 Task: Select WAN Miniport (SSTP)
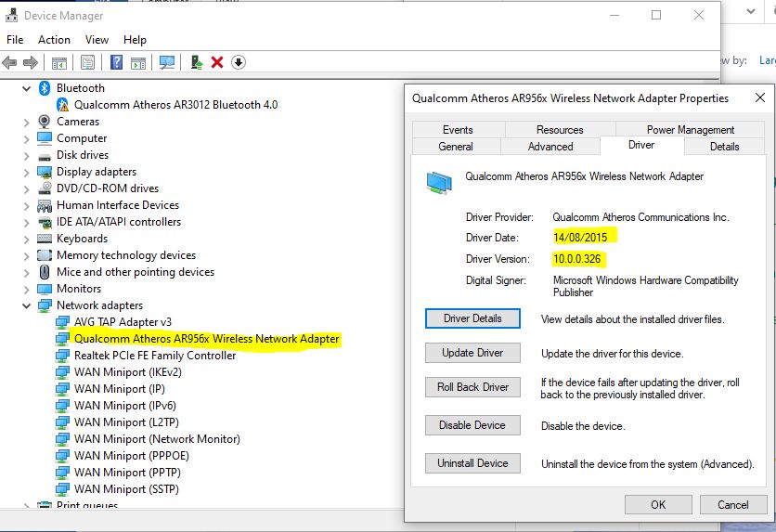click(x=126, y=489)
